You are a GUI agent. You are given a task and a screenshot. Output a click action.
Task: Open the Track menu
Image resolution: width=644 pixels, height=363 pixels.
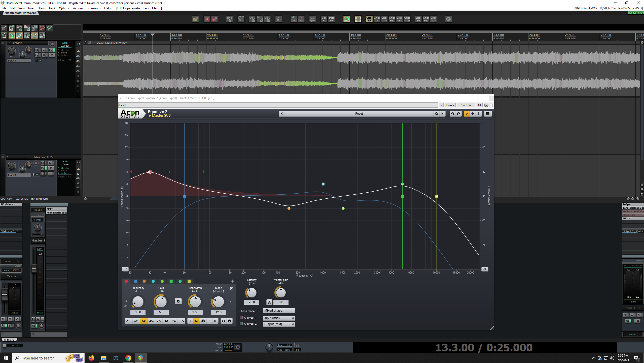(x=52, y=8)
